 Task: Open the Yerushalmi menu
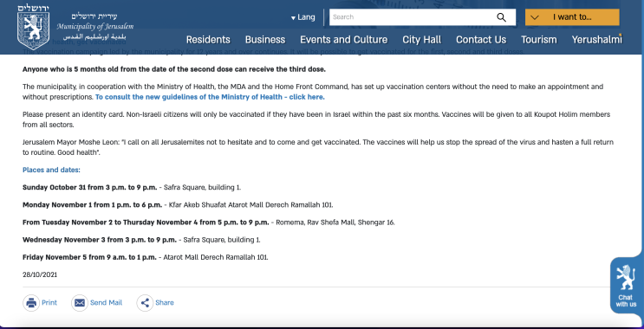pos(597,40)
